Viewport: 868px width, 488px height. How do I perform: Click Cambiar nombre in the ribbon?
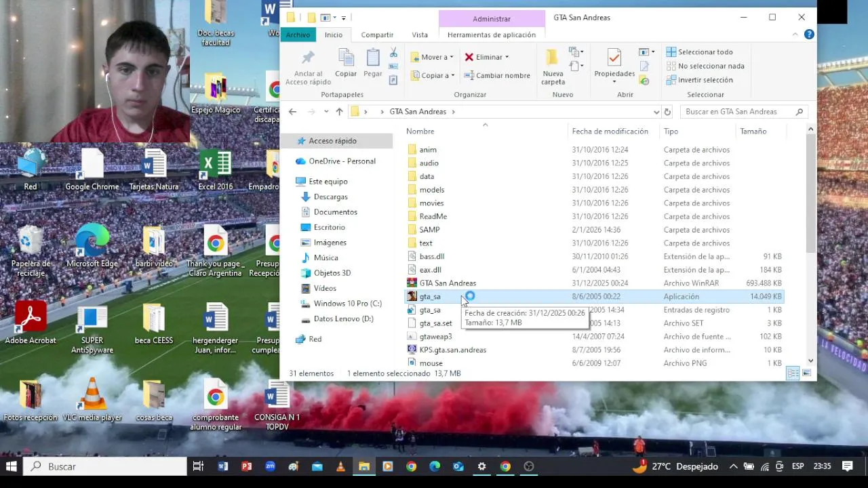(497, 75)
